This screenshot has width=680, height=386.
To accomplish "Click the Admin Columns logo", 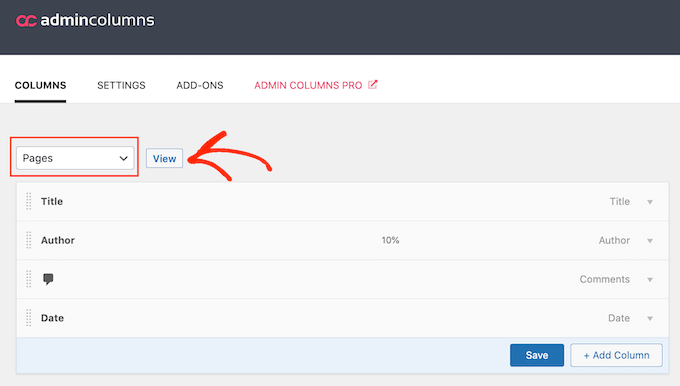I will (x=85, y=20).
